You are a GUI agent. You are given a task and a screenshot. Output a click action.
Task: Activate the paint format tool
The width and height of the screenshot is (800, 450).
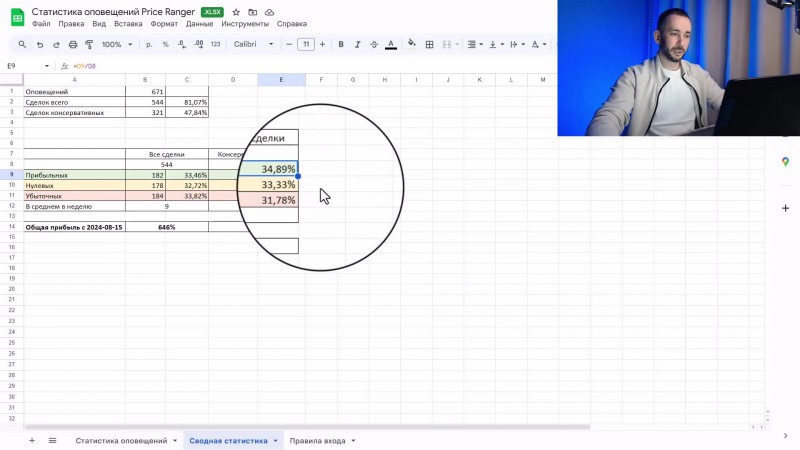click(89, 44)
